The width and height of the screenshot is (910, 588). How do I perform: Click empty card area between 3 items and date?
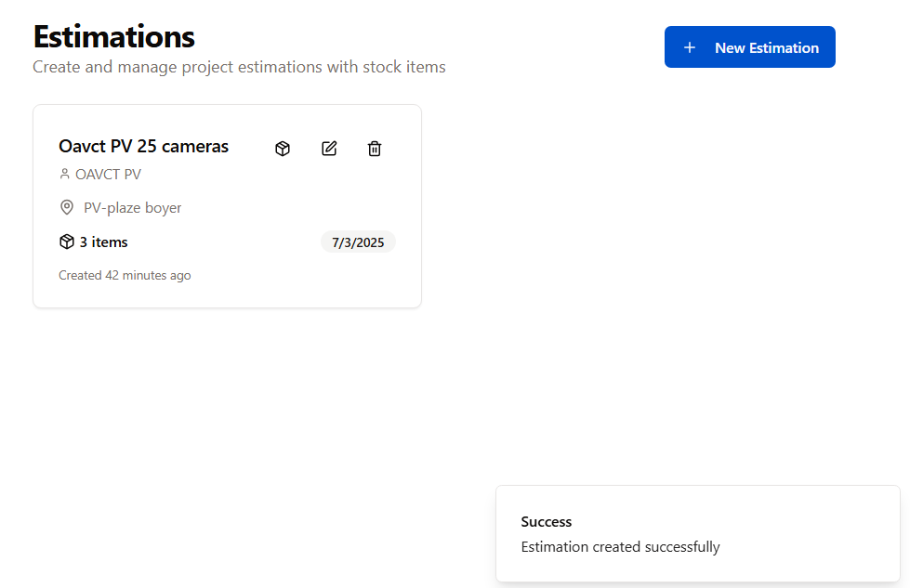click(223, 242)
